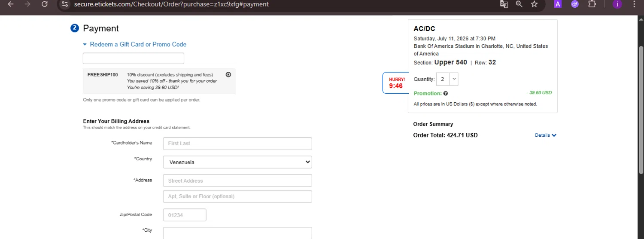Viewport: 644px width, 239px height.
Task: Open site information icon in address bar
Action: click(65, 4)
